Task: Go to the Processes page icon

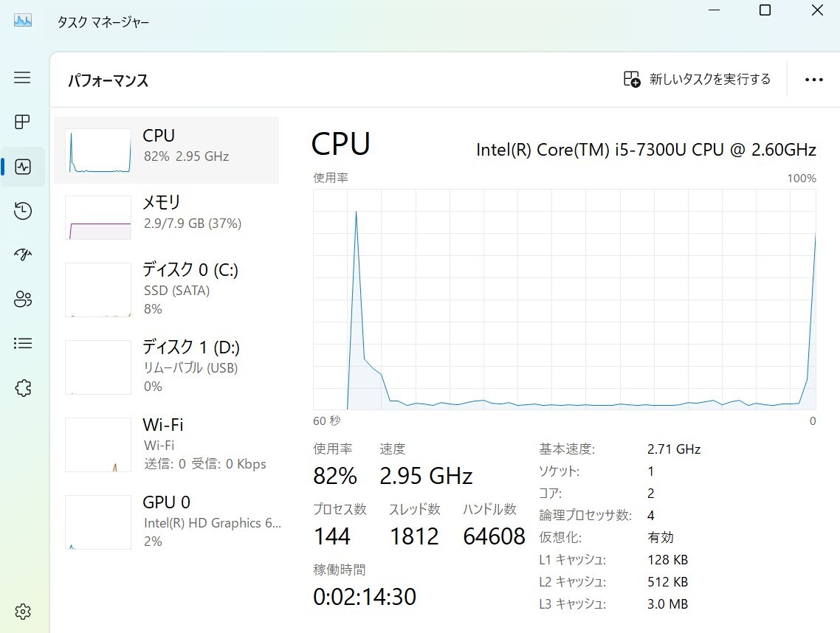Action: pyautogui.click(x=22, y=122)
